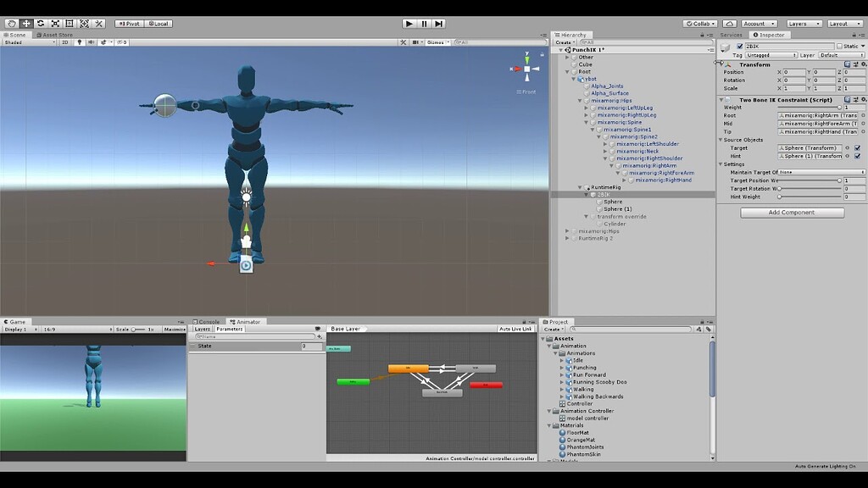Open the settings gear on the Transform component
The height and width of the screenshot is (488, 868).
864,64
